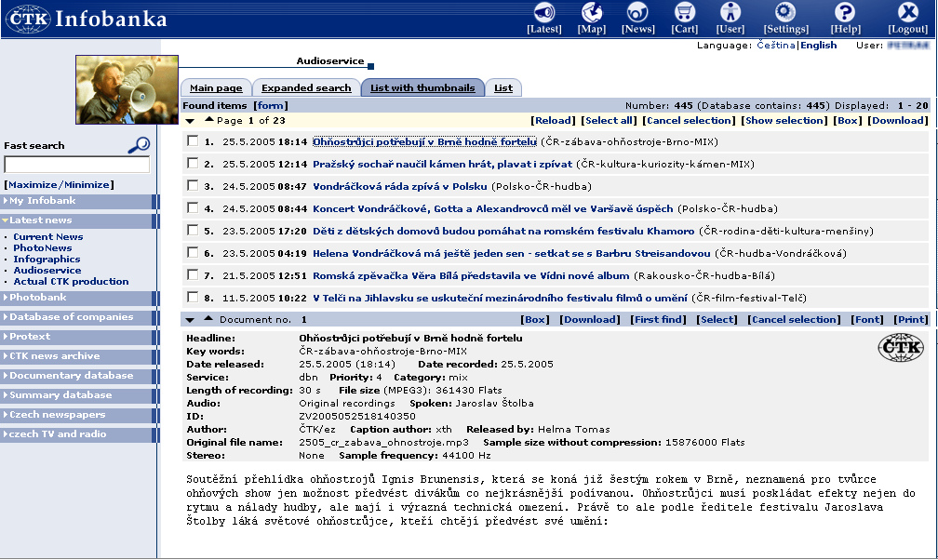Screen dimensions: 938x560
Task: Click the Help question mark icon
Action: (x=845, y=12)
